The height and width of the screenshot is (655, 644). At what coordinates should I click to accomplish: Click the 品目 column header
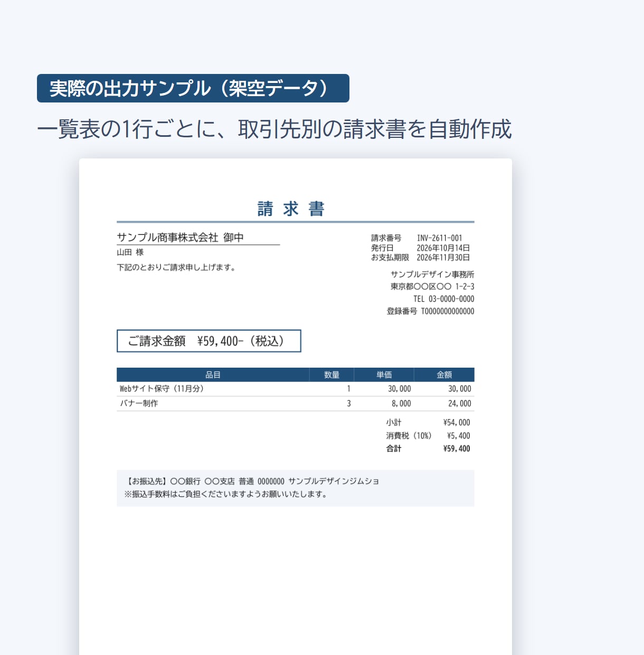coord(213,375)
